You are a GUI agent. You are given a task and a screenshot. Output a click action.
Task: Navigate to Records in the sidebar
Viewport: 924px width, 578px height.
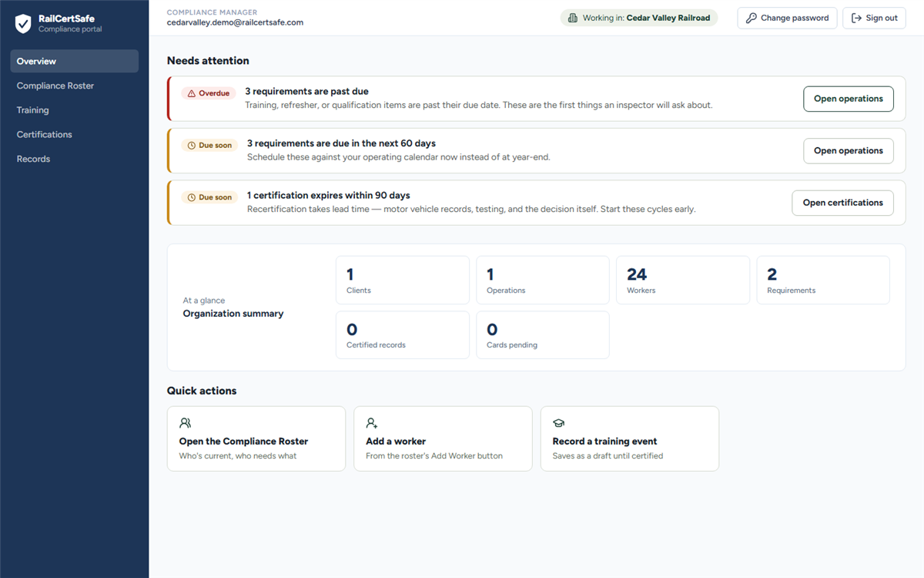(x=75, y=159)
